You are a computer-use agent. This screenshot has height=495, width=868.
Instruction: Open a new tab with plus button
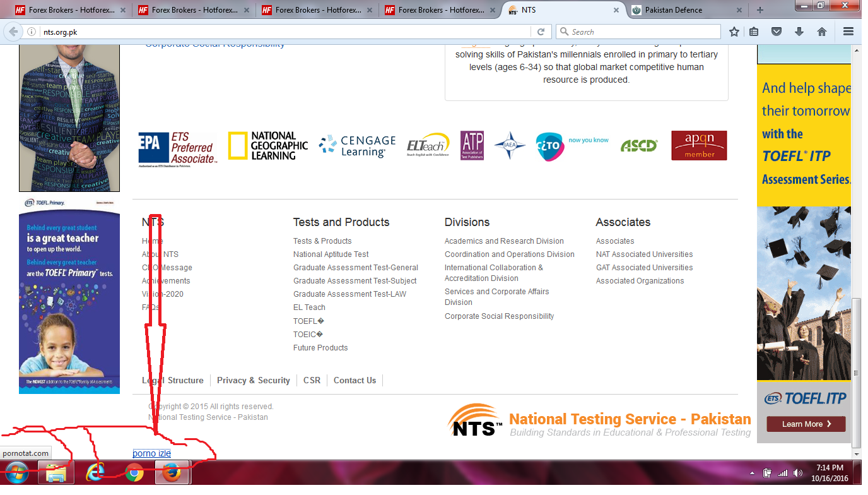click(x=759, y=10)
